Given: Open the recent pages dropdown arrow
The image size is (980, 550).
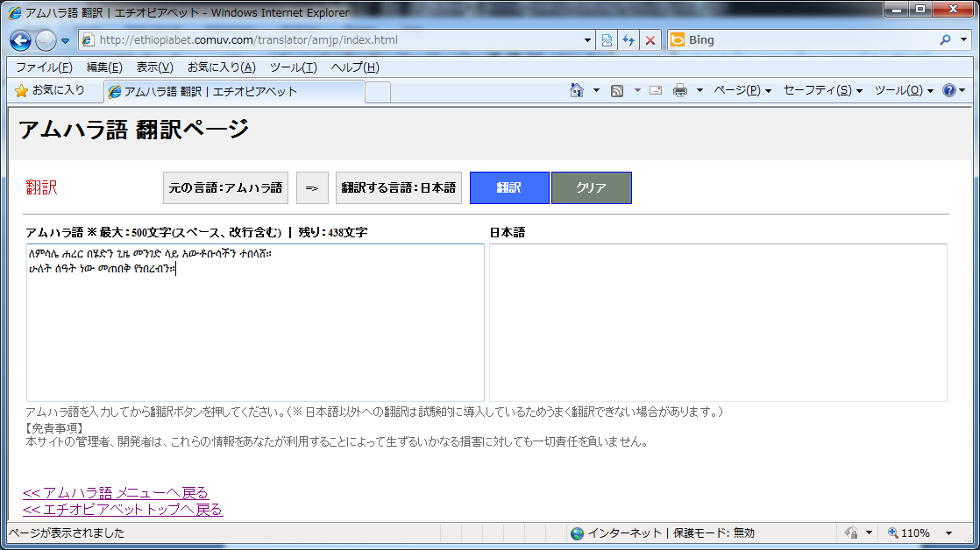Looking at the screenshot, I should (x=65, y=41).
